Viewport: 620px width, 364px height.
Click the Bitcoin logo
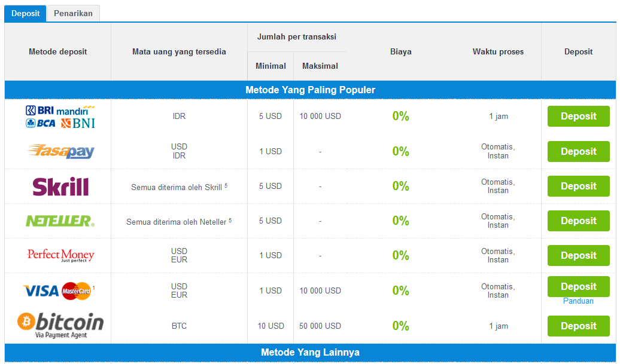click(60, 326)
